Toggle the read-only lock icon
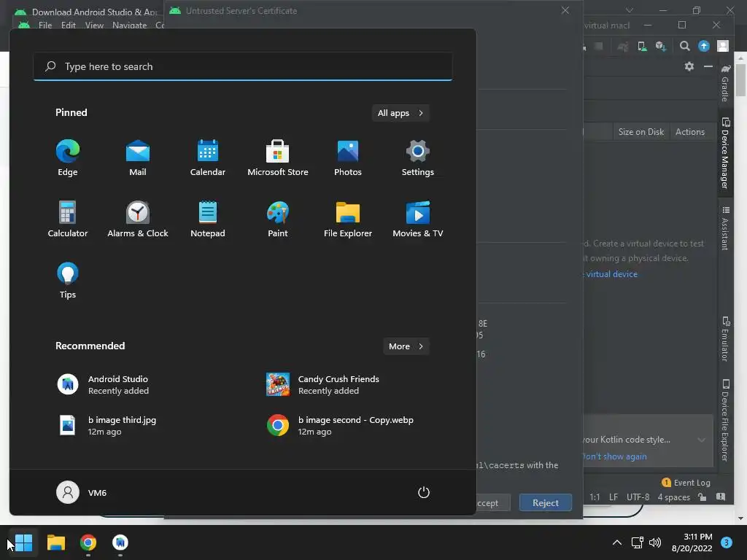The height and width of the screenshot is (560, 747). pos(703,497)
